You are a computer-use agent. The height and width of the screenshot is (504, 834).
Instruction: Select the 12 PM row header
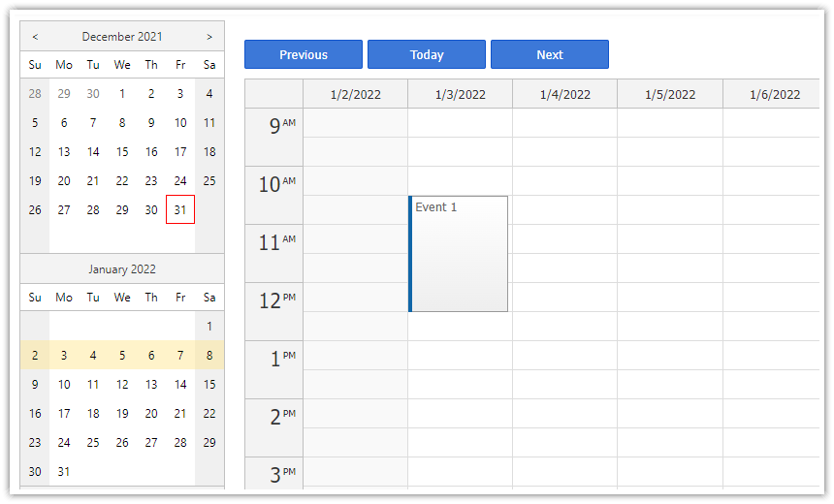click(x=273, y=311)
